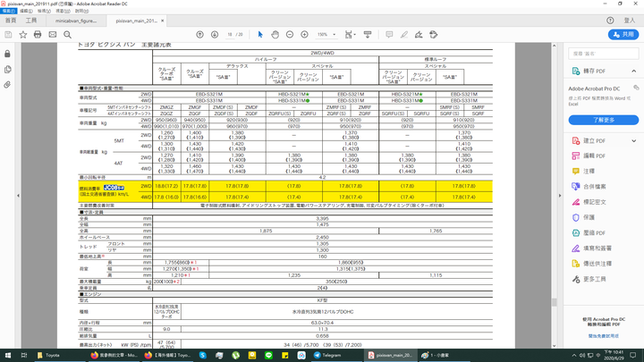This screenshot has width=644, height=362.
Task: Click the stamp tool icon in toolbar
Action: (433, 35)
